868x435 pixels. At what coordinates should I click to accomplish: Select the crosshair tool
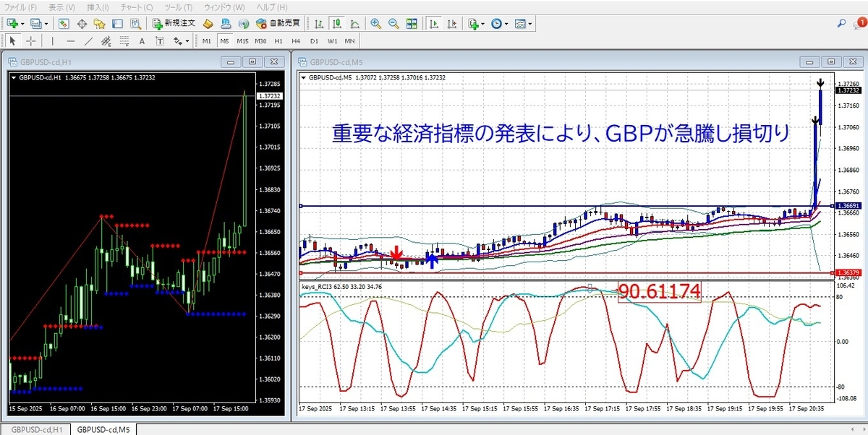(x=31, y=41)
